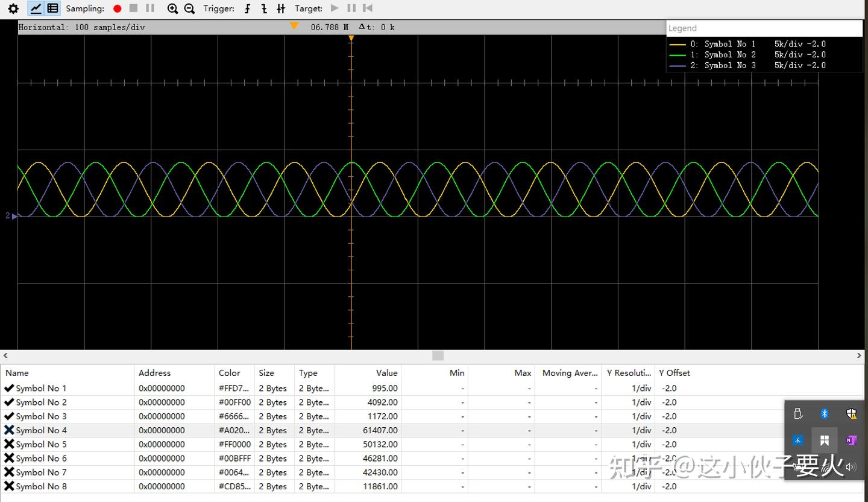Toggle visibility of Symbol No 3
Image resolution: width=868 pixels, height=502 pixels.
click(9, 416)
